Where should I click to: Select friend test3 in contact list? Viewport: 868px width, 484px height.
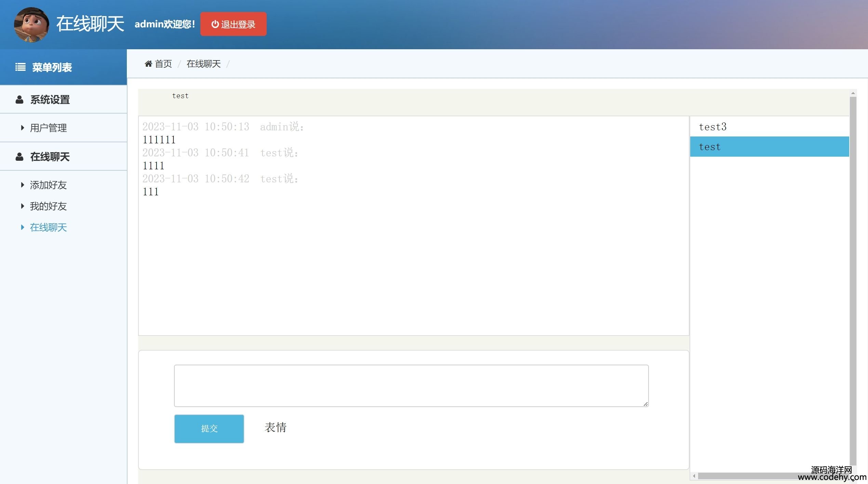[x=712, y=127]
